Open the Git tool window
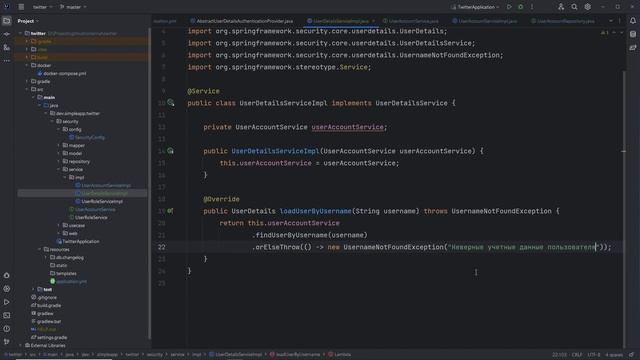The height and width of the screenshot is (360, 640). tap(7, 342)
